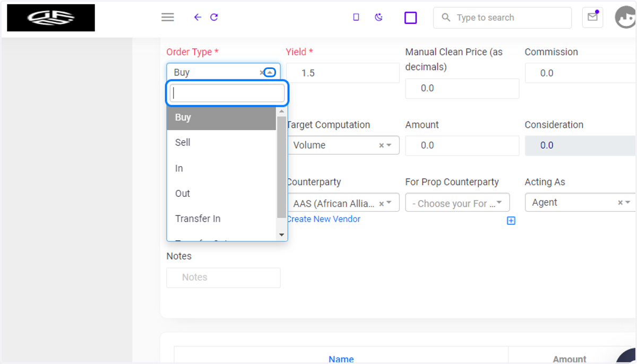637x364 pixels.
Task: Clear the Acting As Agent value
Action: click(620, 203)
